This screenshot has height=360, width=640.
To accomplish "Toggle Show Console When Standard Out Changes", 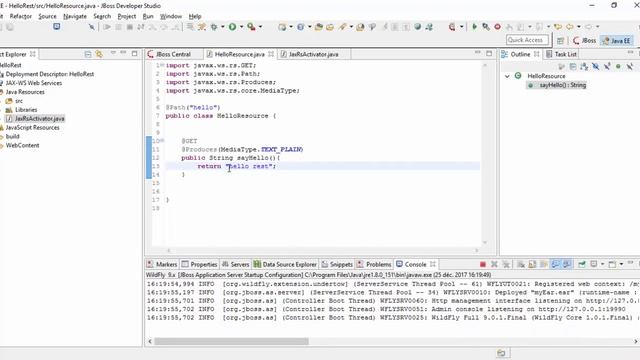I will coord(555,264).
